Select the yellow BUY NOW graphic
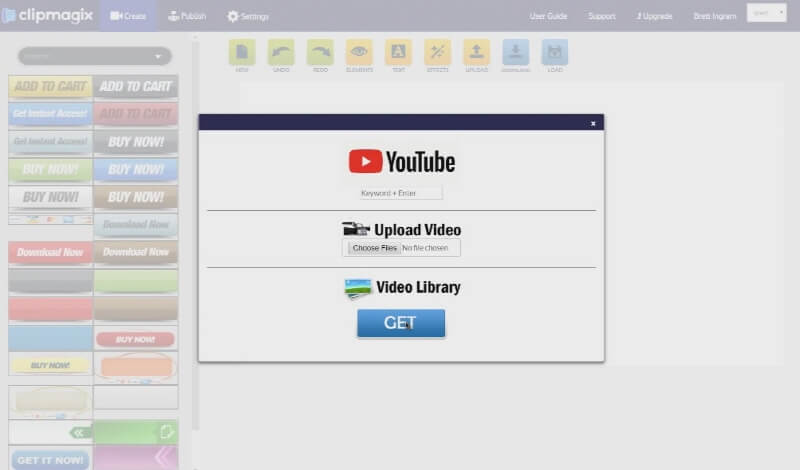800x470 pixels. coord(50,365)
